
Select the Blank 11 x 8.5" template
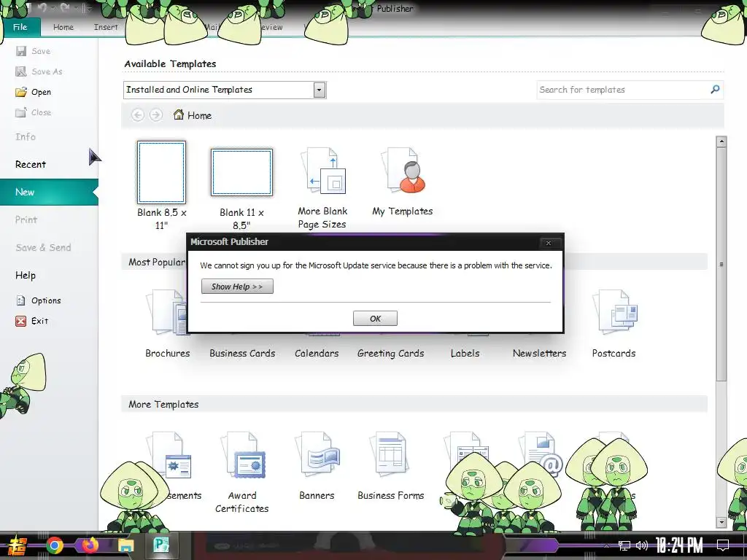pos(241,189)
